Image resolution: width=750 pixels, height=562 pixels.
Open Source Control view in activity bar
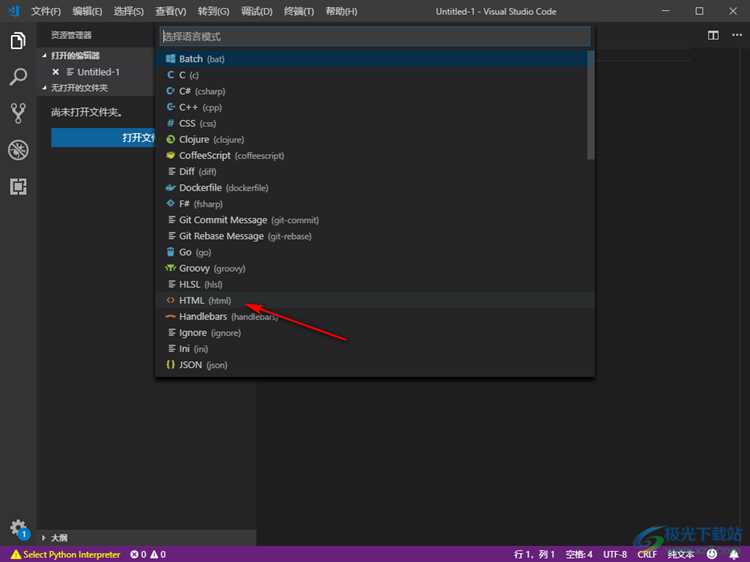pyautogui.click(x=18, y=113)
